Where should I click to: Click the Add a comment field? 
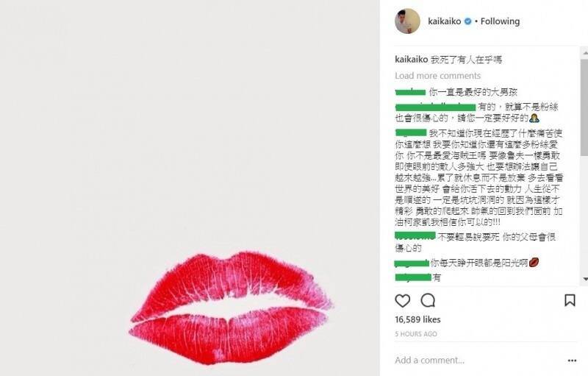pyautogui.click(x=476, y=361)
